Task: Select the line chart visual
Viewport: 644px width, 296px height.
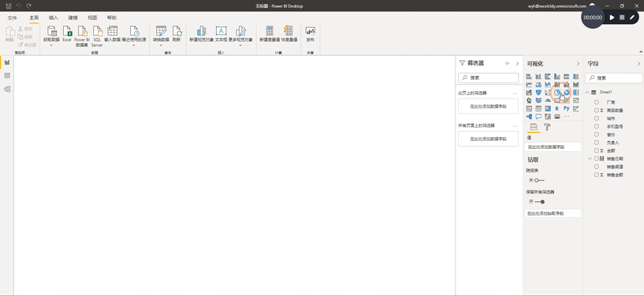Action: [x=529, y=85]
